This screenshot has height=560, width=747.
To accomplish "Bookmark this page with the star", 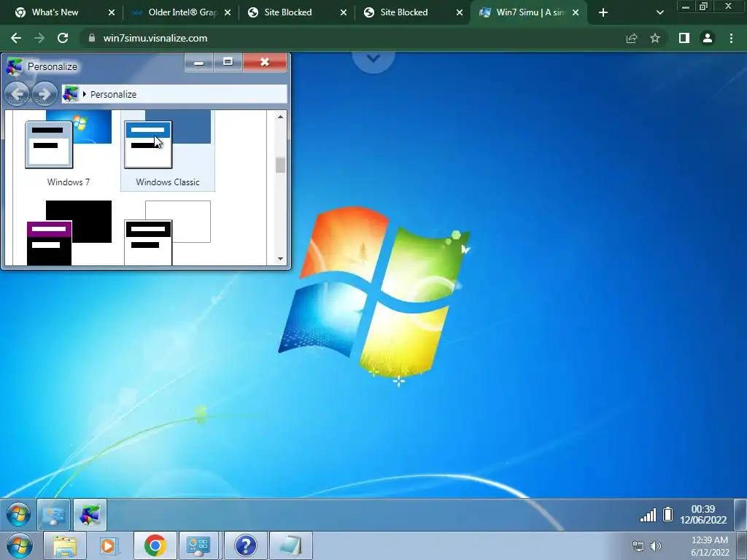I will coord(655,38).
